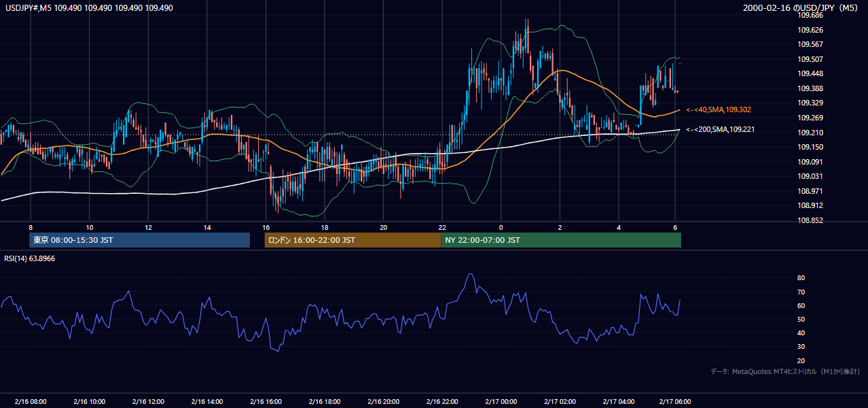Click the RSI(14) 63.8966 indicator label
Screen dimensions: 868x408
pos(30,258)
